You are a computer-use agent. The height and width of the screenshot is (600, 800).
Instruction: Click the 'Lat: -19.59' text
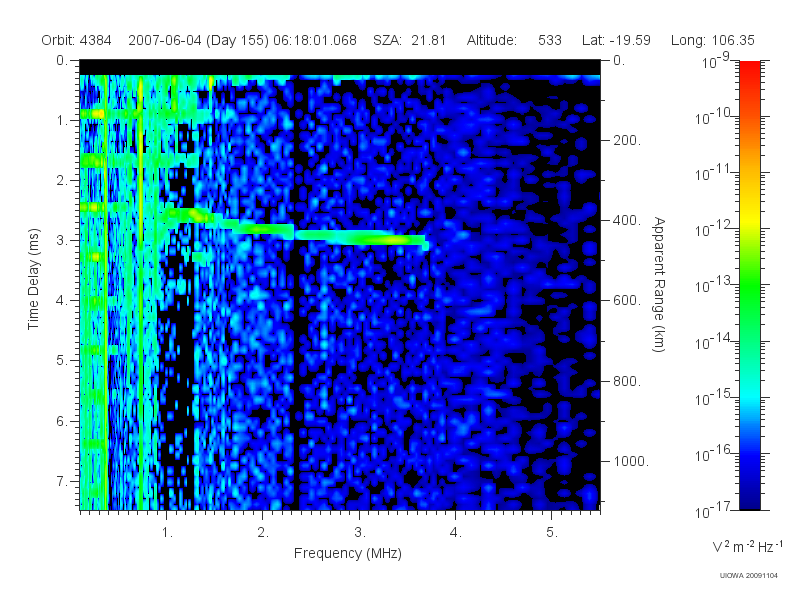click(616, 40)
